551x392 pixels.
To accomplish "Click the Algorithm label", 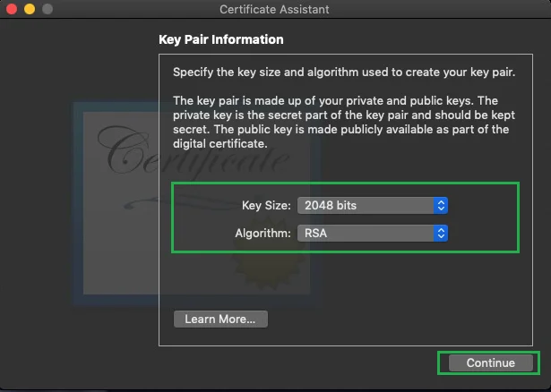I will pyautogui.click(x=263, y=234).
